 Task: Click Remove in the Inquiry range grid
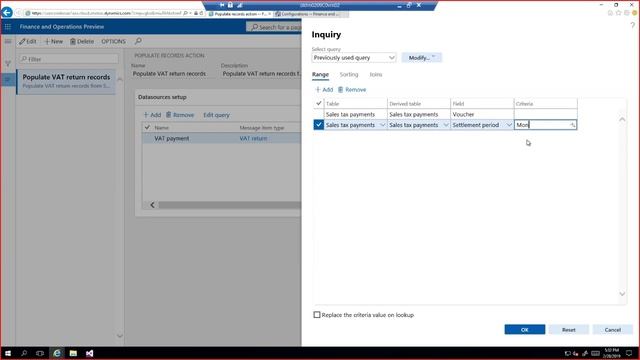coord(352,90)
